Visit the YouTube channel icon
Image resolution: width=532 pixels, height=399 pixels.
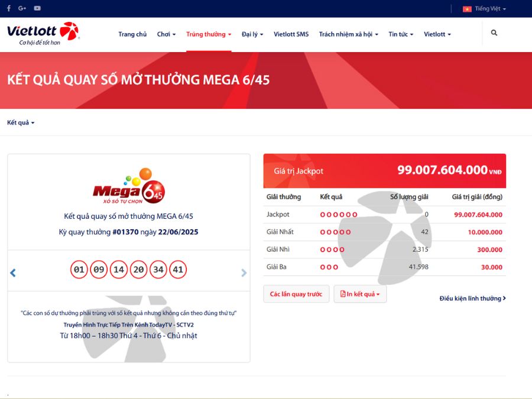[x=37, y=8]
